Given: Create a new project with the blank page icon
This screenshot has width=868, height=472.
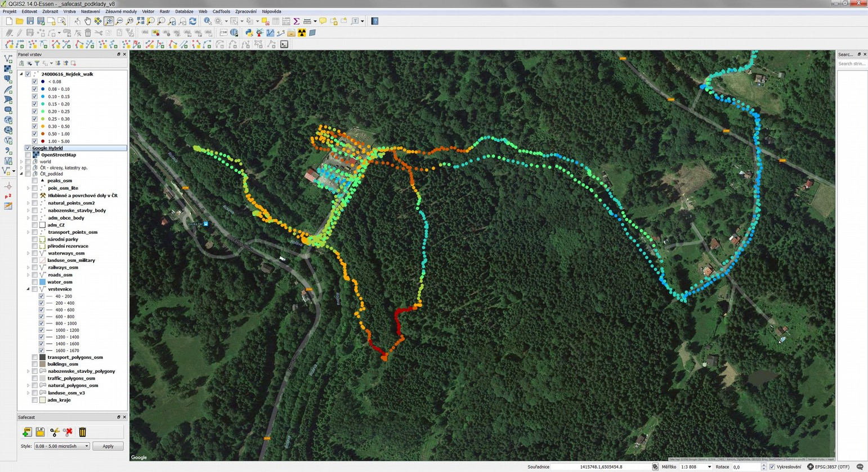Looking at the screenshot, I should tap(8, 21).
